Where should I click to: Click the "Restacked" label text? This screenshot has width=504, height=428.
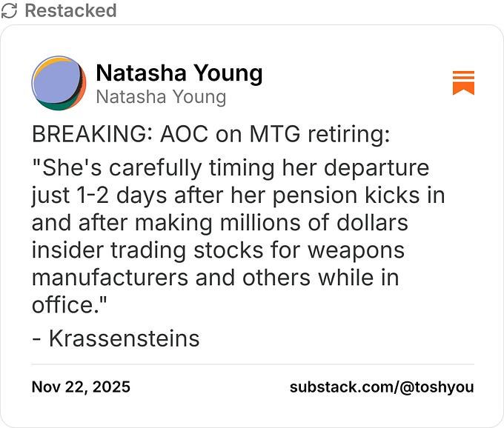[x=70, y=11]
